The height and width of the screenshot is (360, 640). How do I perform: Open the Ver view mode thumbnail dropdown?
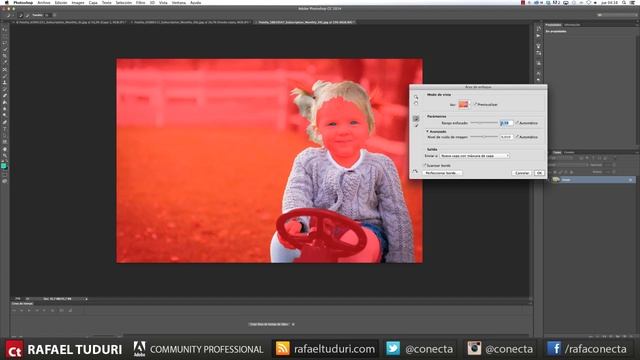point(464,104)
